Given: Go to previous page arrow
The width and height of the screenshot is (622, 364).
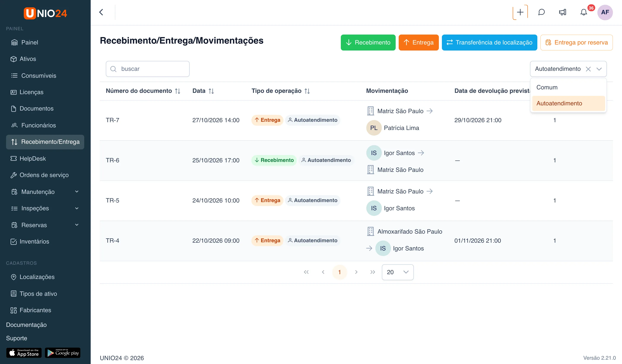Looking at the screenshot, I should coord(323,272).
